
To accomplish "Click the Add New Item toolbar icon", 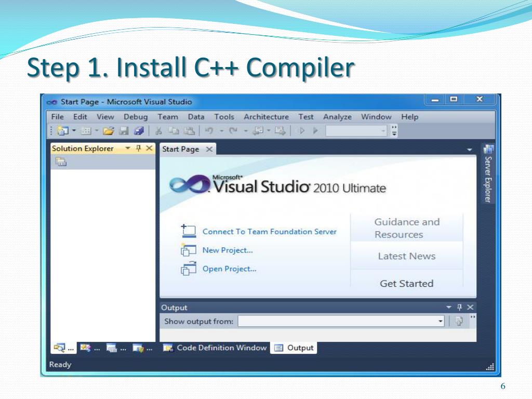I will (x=86, y=130).
